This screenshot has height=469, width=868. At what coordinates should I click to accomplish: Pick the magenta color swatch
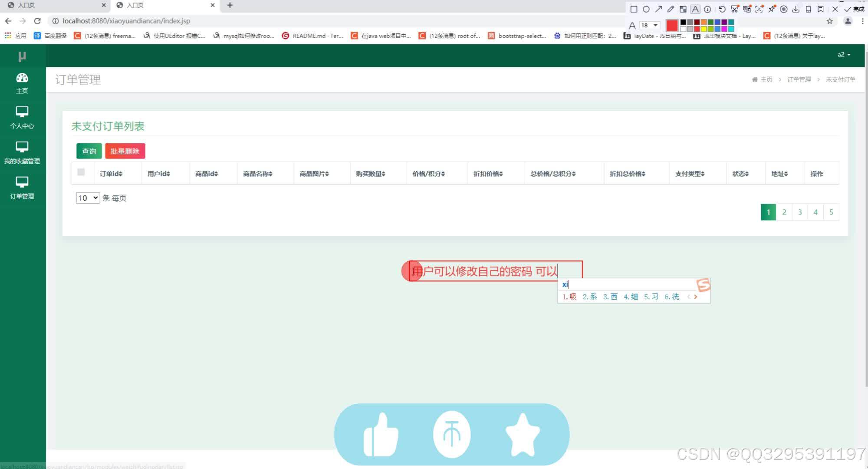tap(724, 29)
